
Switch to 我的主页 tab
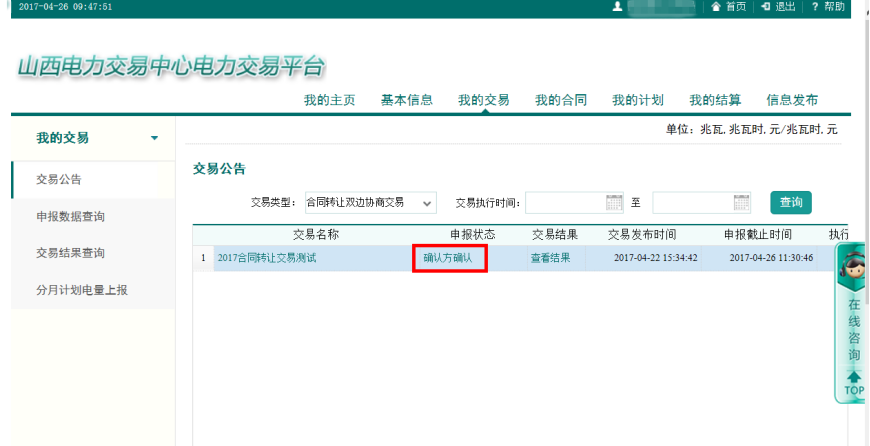tap(330, 100)
